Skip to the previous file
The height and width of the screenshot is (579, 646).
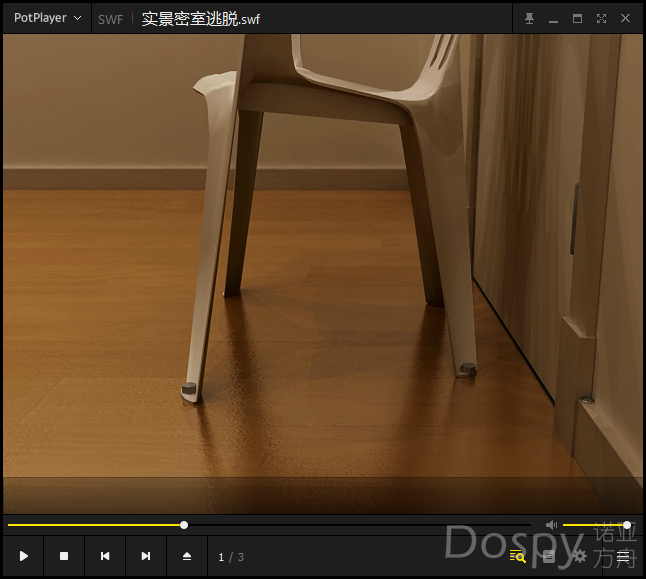(x=105, y=556)
